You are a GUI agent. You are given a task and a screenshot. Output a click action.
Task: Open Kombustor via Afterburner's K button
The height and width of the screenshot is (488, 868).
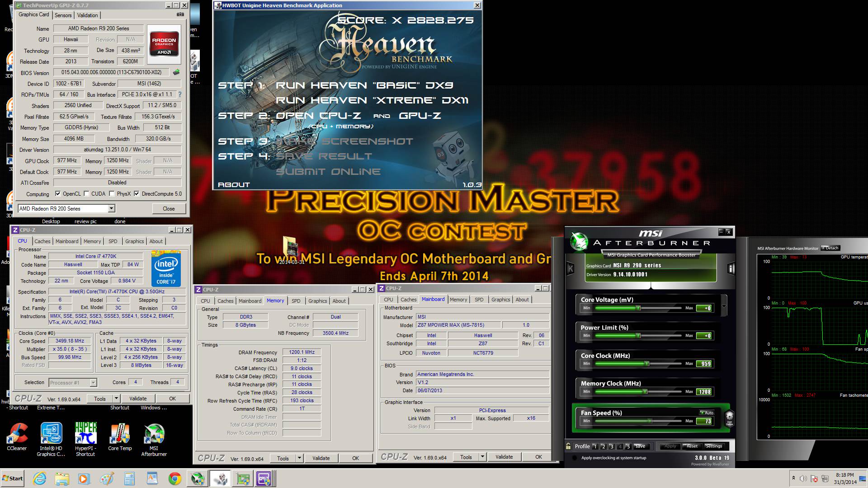[x=570, y=268]
